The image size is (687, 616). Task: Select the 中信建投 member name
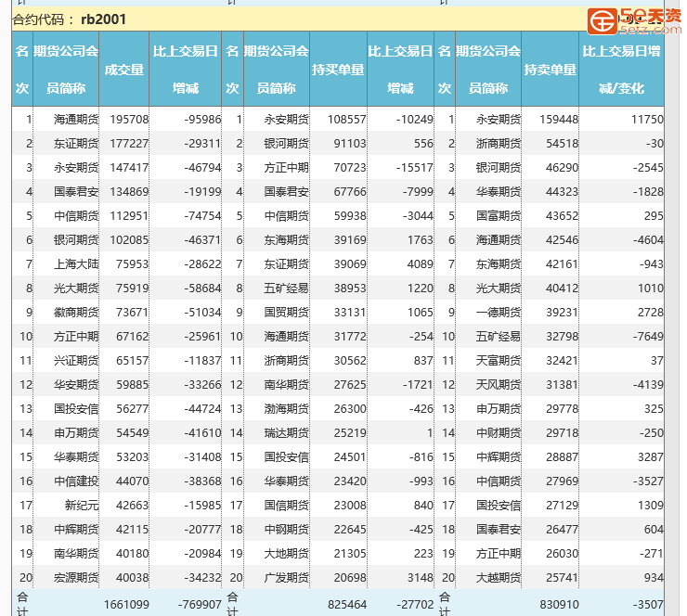(x=76, y=481)
